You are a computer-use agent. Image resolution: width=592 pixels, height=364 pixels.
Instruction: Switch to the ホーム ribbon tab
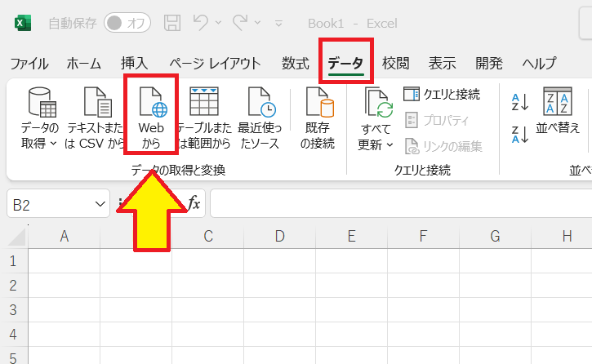click(x=84, y=64)
